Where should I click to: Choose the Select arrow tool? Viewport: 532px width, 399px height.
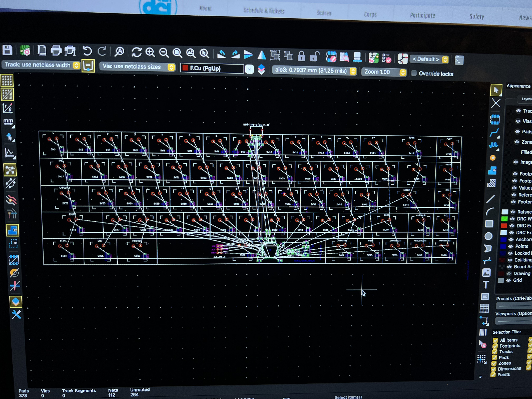point(496,90)
